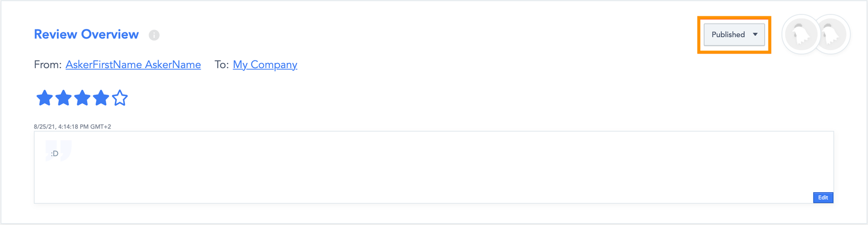868x225 pixels.
Task: Click the fifth empty rating star
Action: pyautogui.click(x=120, y=98)
